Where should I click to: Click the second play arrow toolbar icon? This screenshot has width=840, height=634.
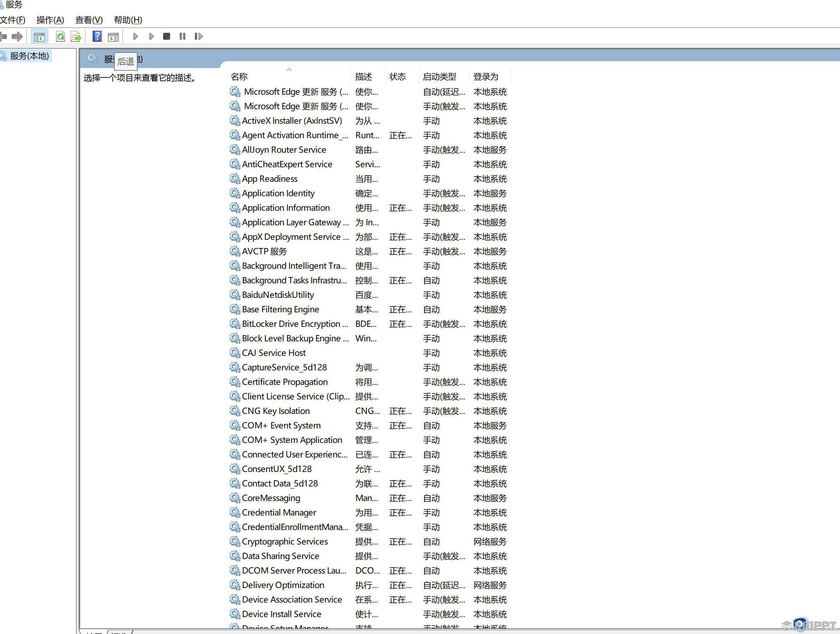[151, 36]
